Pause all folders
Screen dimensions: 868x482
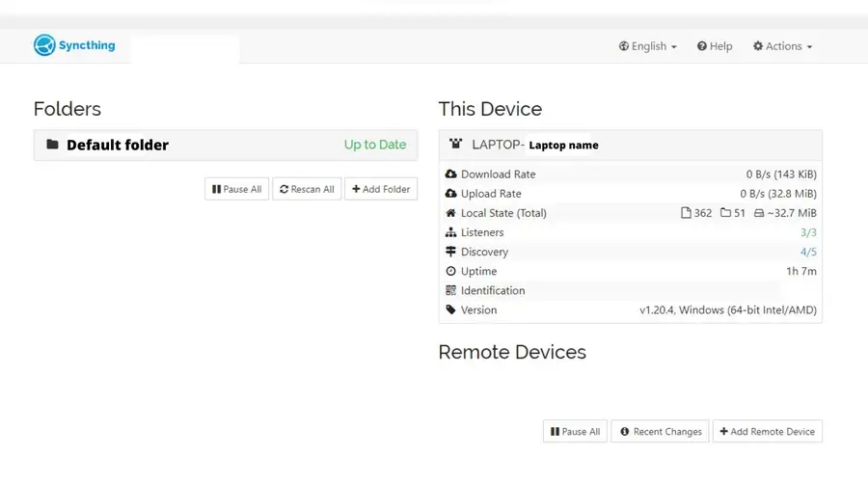pos(236,189)
